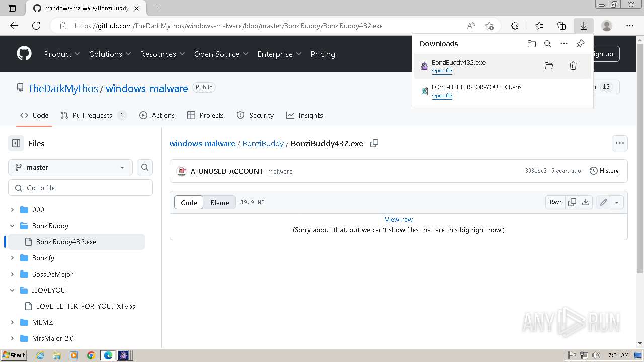Copy file path next to BonziBuddy432.exe
The height and width of the screenshot is (362, 644).
374,143
